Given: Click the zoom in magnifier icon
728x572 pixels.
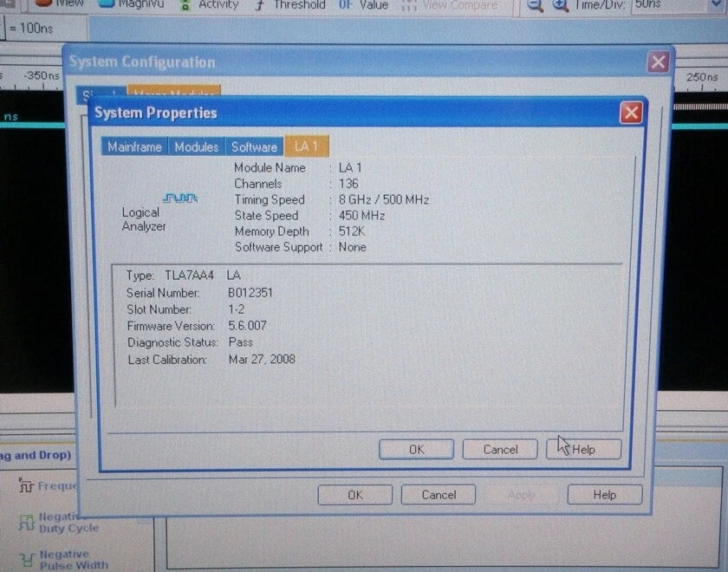Looking at the screenshot, I should [561, 5].
